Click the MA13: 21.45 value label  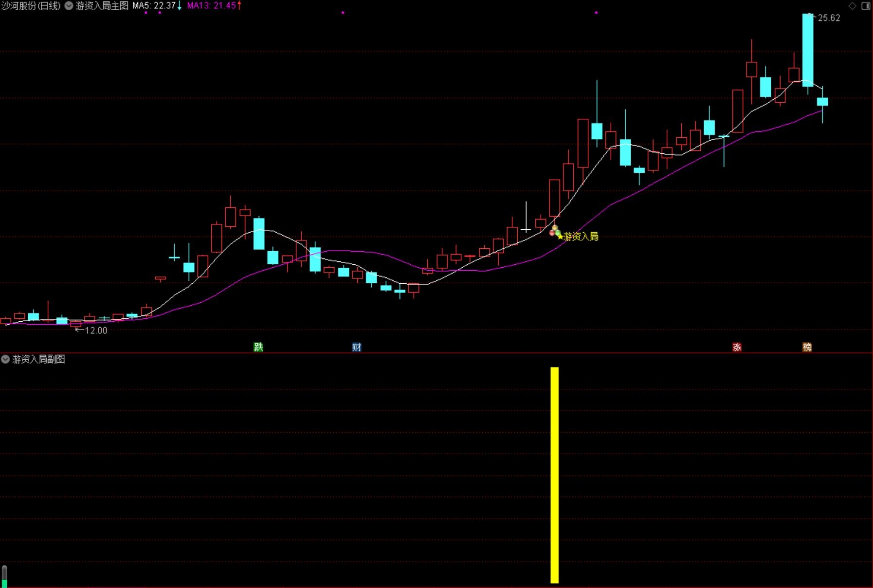(211, 6)
